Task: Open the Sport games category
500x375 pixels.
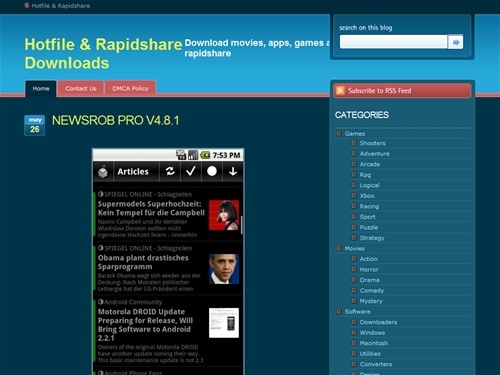Action: click(367, 217)
